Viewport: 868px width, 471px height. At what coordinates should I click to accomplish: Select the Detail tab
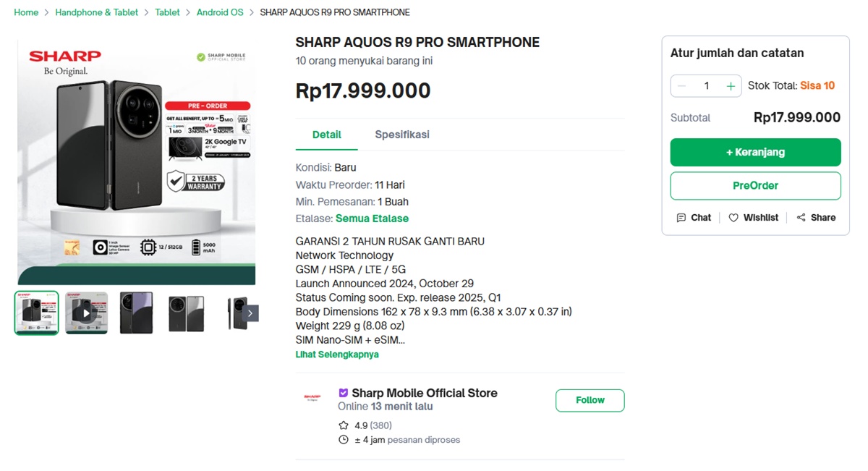click(x=326, y=135)
